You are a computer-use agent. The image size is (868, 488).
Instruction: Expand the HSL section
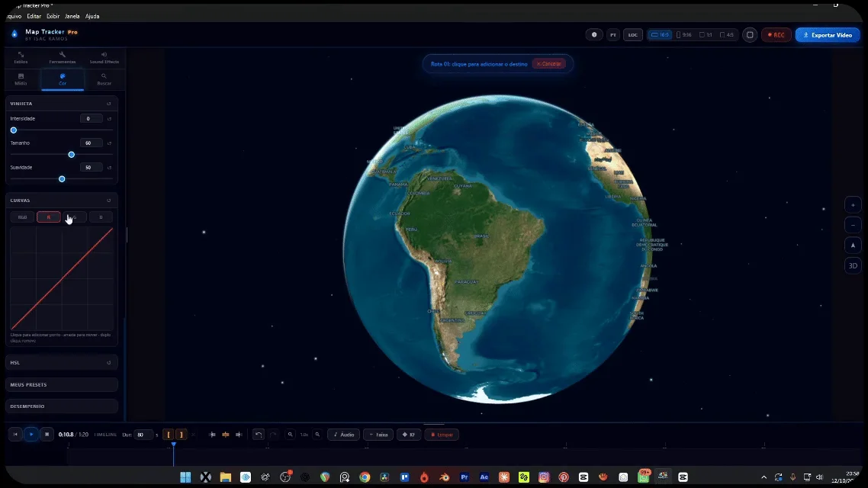click(62, 362)
